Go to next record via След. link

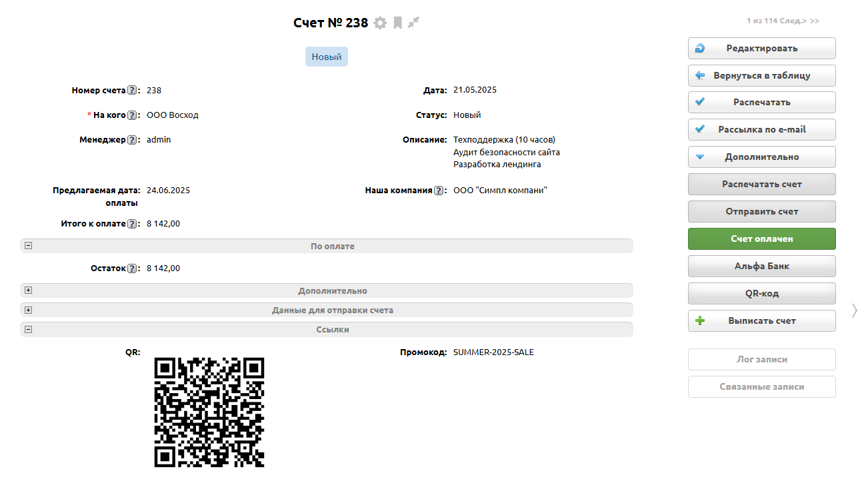[x=795, y=21]
